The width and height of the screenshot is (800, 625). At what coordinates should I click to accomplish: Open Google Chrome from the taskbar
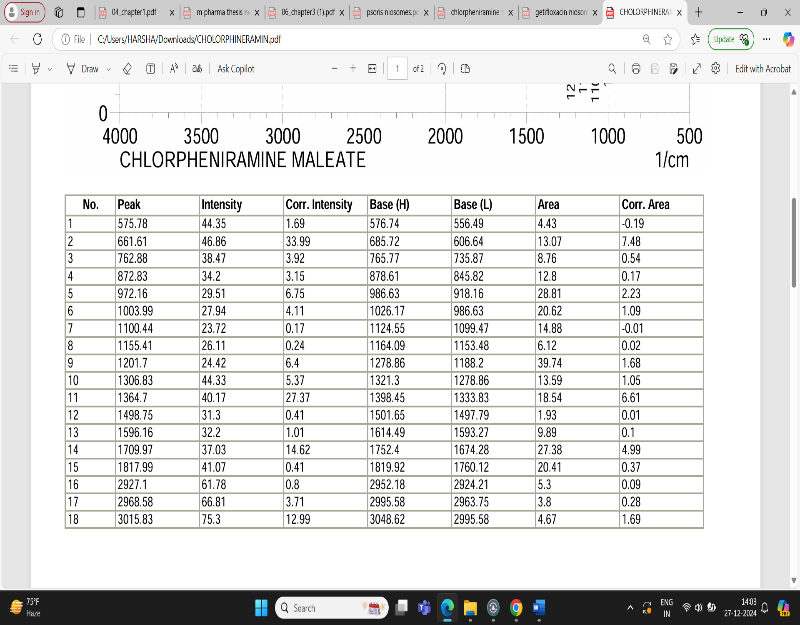click(516, 608)
